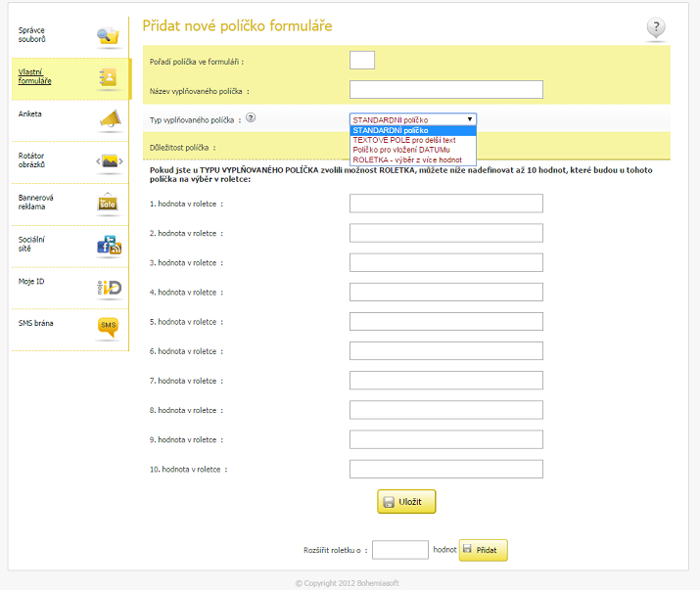
Task: Open the Anketa menu item
Action: point(30,113)
